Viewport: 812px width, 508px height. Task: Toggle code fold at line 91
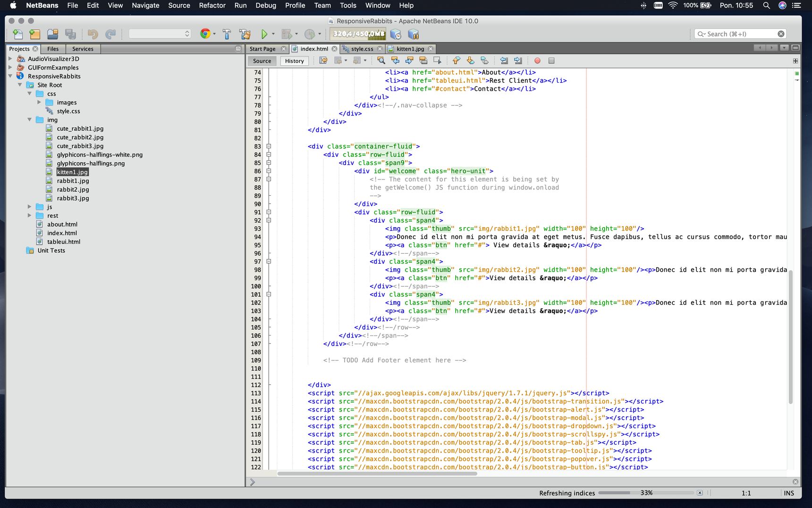[269, 212]
